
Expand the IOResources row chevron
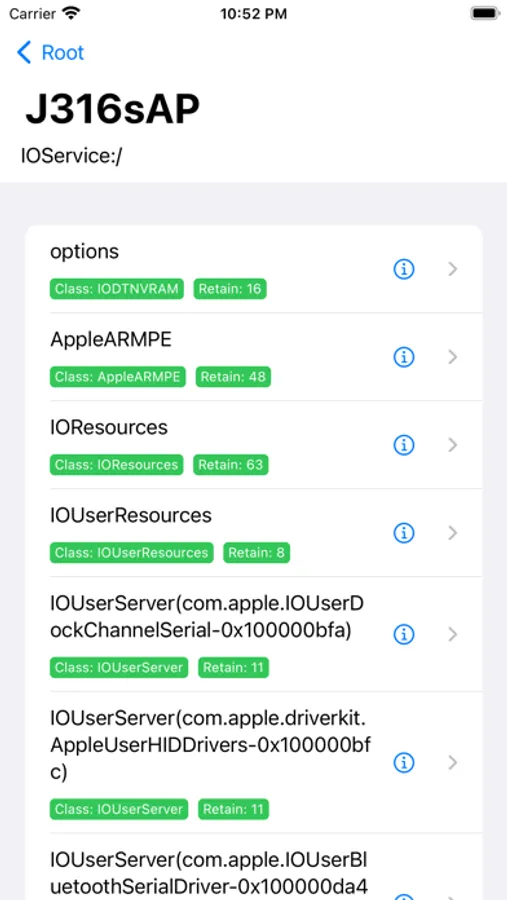(453, 445)
